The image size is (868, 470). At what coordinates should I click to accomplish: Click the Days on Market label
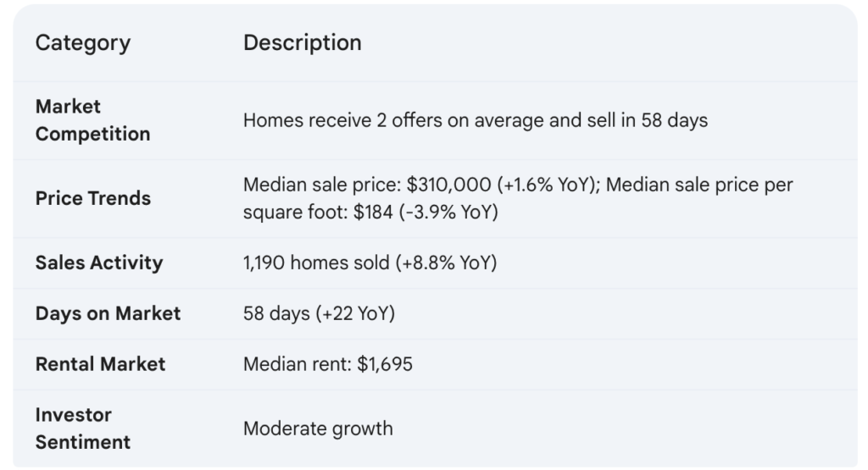pos(108,313)
